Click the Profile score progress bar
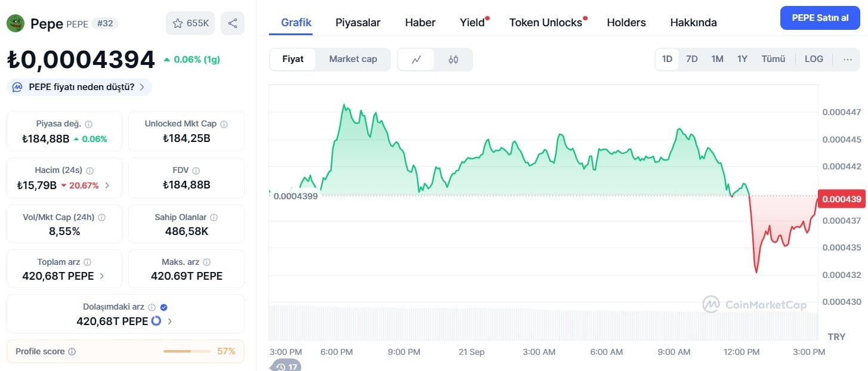This screenshot has height=371, width=868. (187, 351)
